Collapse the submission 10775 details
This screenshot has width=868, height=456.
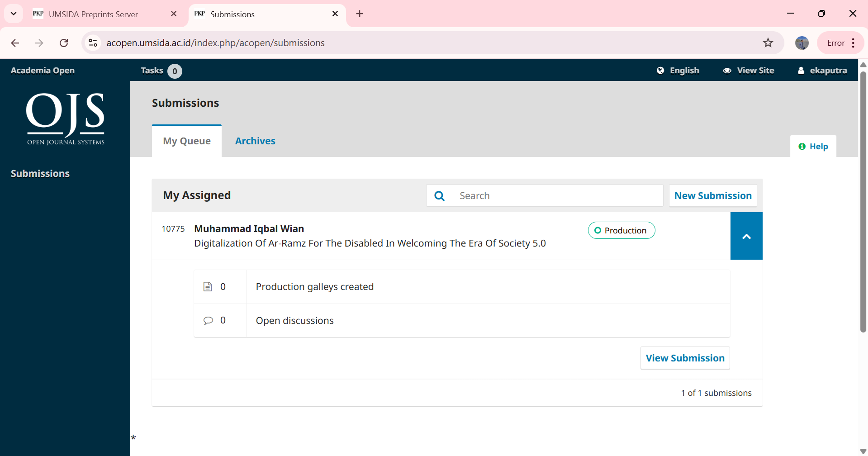coord(746,236)
